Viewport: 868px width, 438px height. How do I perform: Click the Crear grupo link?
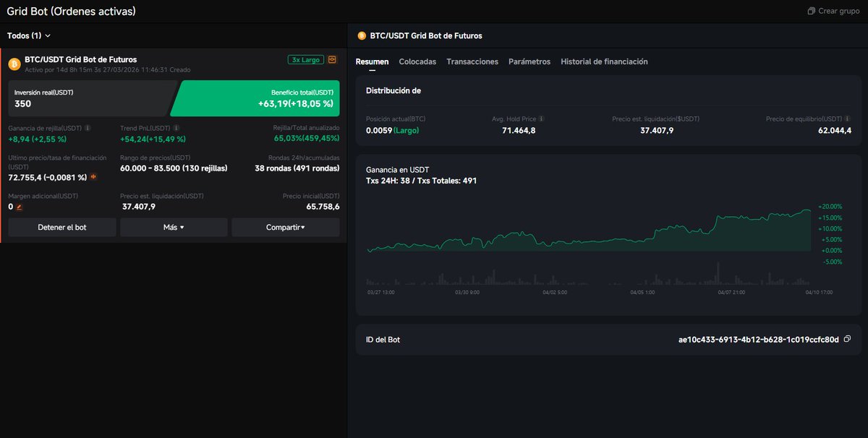pos(833,12)
